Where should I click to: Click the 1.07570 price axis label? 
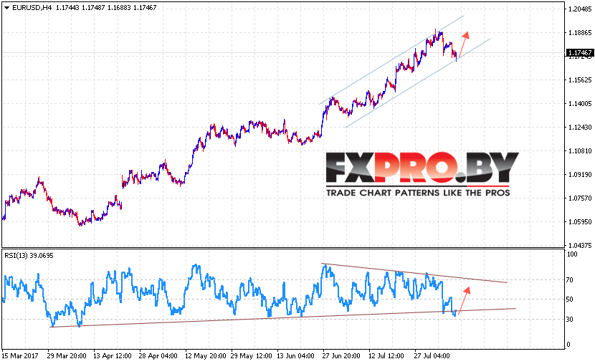coord(580,198)
